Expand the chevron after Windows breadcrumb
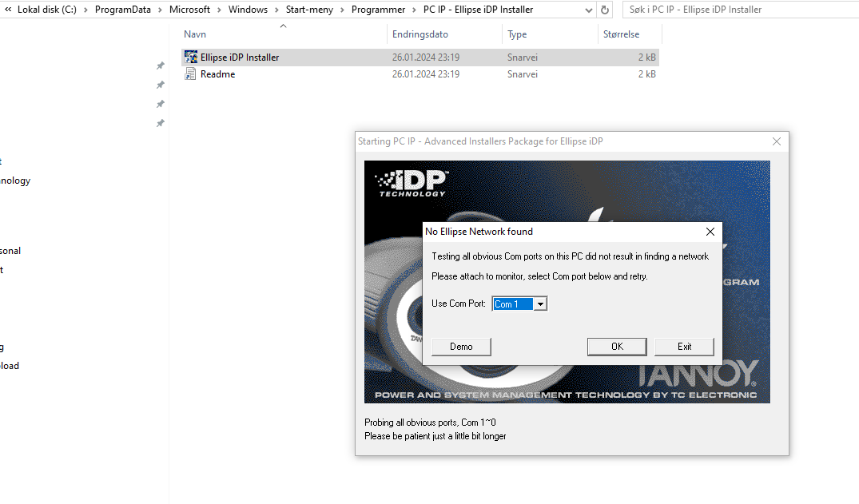This screenshot has height=504, width=859. coord(276,10)
